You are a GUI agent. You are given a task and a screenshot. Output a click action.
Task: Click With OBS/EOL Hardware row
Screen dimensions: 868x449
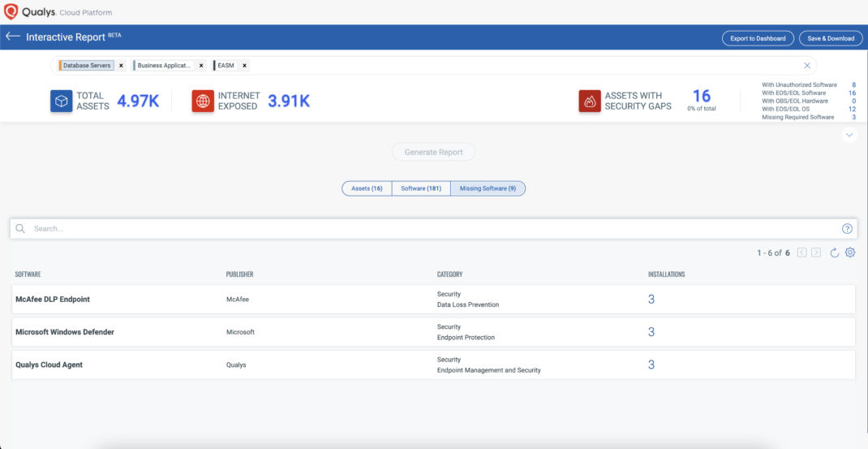click(x=809, y=101)
